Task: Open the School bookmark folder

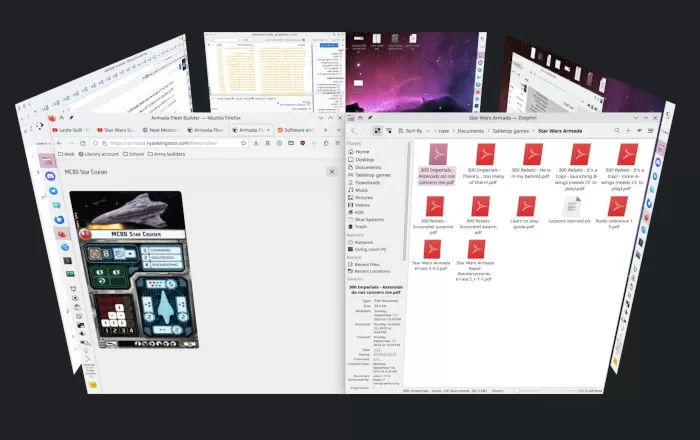Action: click(x=133, y=154)
